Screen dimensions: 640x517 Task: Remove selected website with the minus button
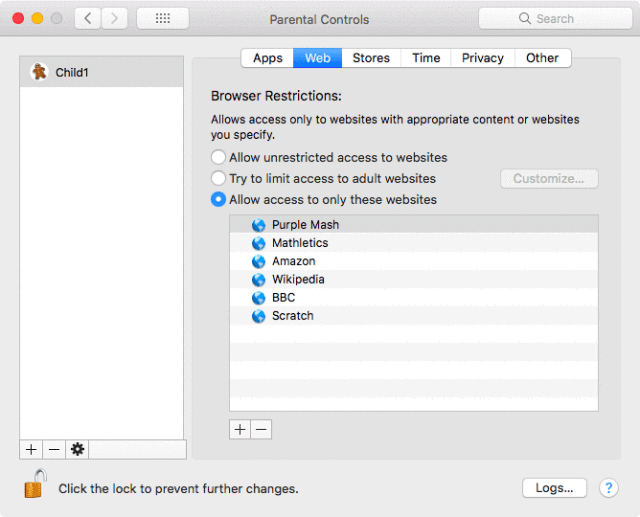[x=261, y=429]
